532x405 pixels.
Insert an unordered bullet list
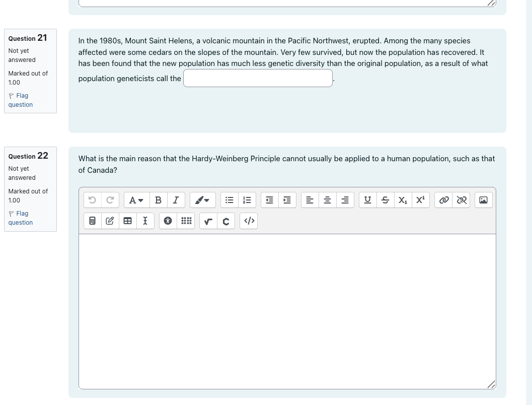click(x=230, y=200)
